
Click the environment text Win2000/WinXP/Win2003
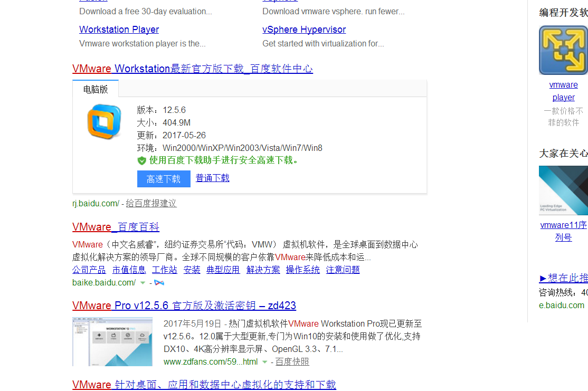[242, 148]
